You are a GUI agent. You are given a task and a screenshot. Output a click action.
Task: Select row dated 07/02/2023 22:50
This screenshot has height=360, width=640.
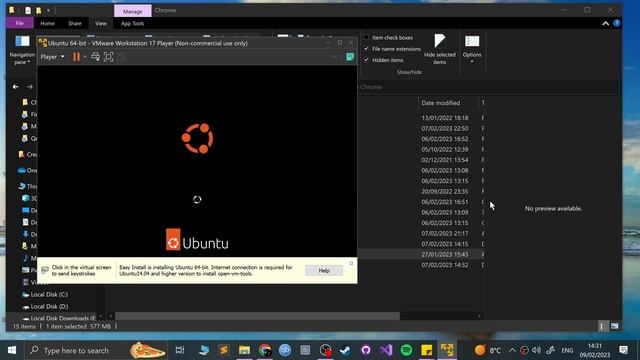(x=445, y=129)
